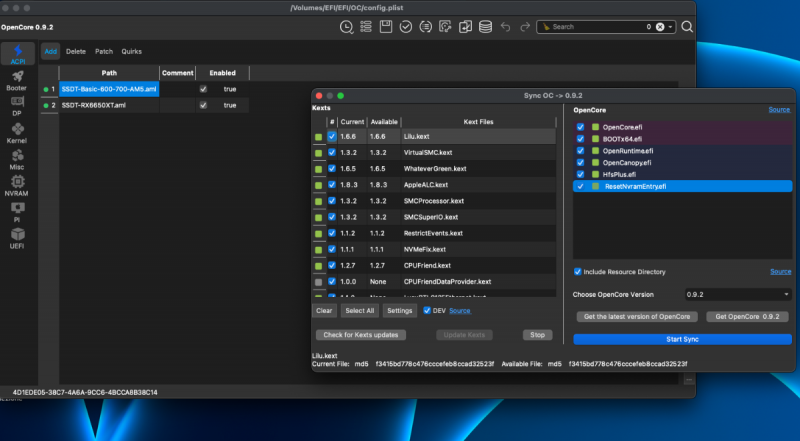Go to the UEFI section icon
The height and width of the screenshot is (441, 800).
[16, 236]
